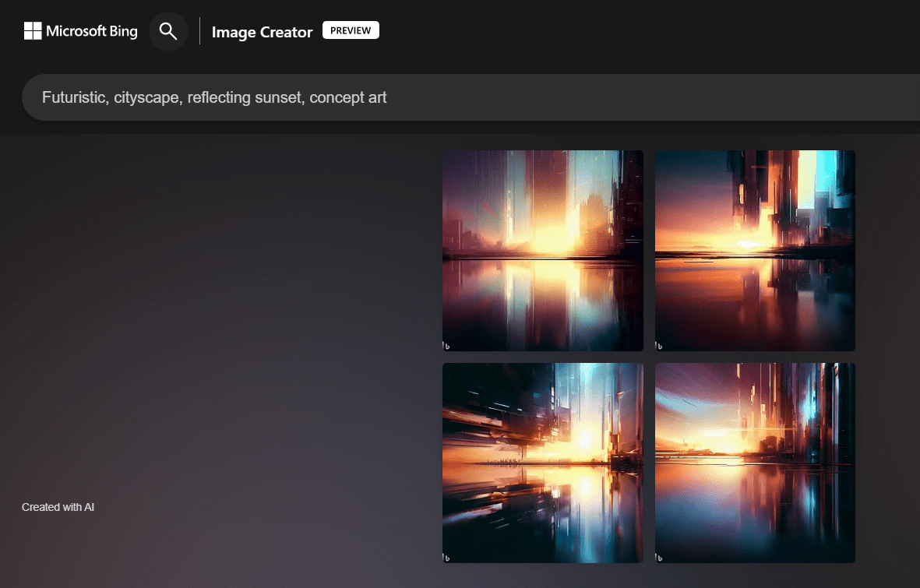Click inside the prompt search bar
920x588 pixels.
pos(467,97)
